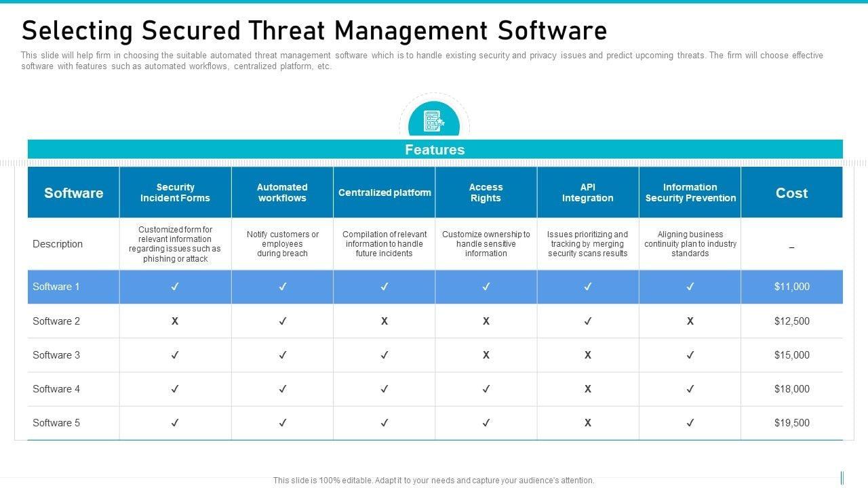
Task: Select 'Notify customers or employees during breach' text
Action: coord(283,244)
